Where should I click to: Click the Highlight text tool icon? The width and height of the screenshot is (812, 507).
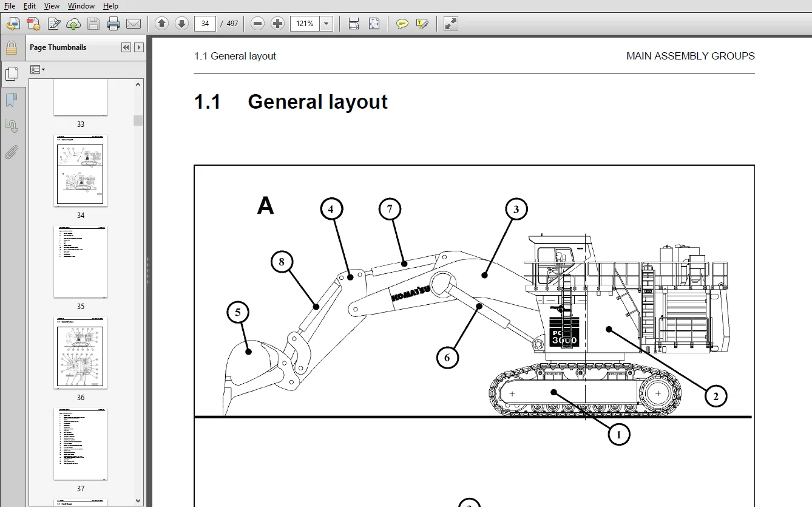click(x=422, y=24)
